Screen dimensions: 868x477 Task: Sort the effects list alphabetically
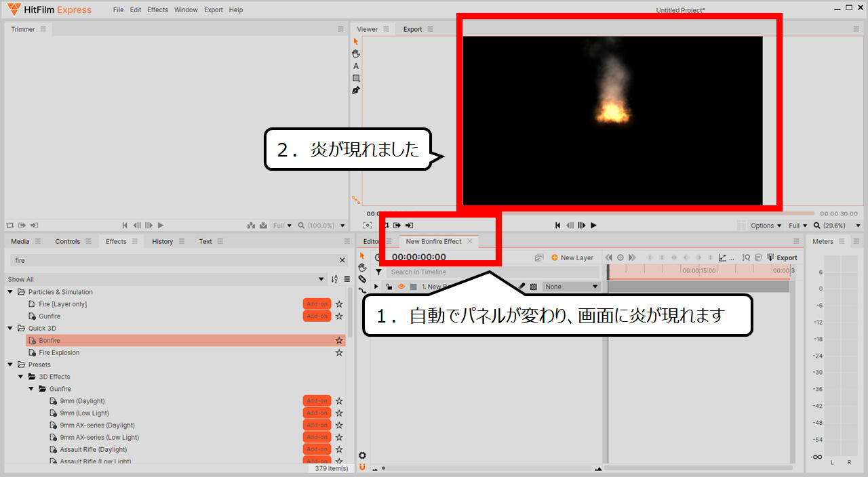pos(334,279)
